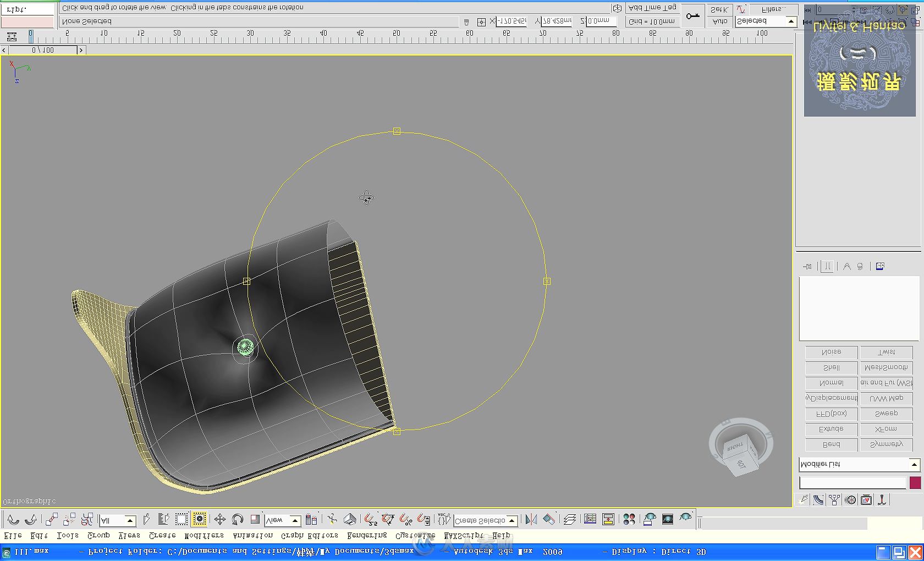924x561 pixels.
Task: Click the Align tool icon
Action: click(549, 519)
